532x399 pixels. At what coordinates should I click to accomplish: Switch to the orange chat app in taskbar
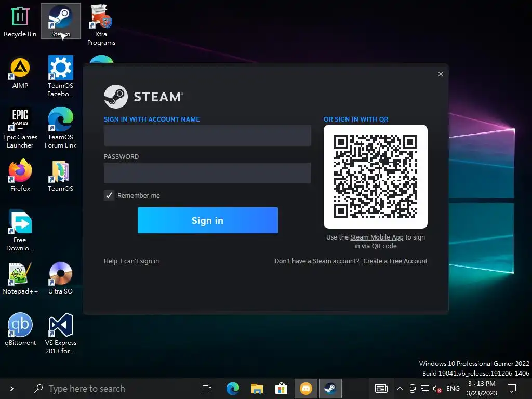(306, 389)
